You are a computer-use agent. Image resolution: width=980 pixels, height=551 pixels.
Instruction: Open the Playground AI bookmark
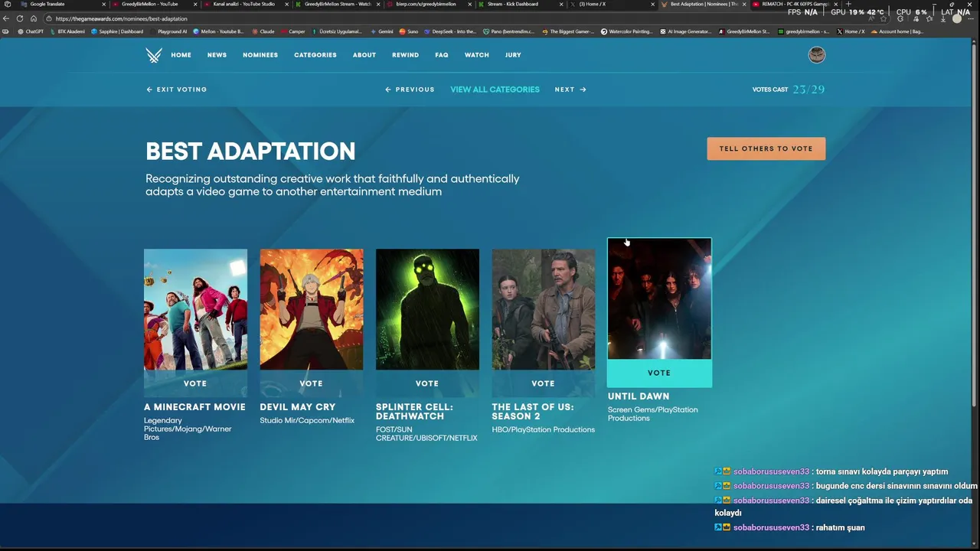click(168, 31)
